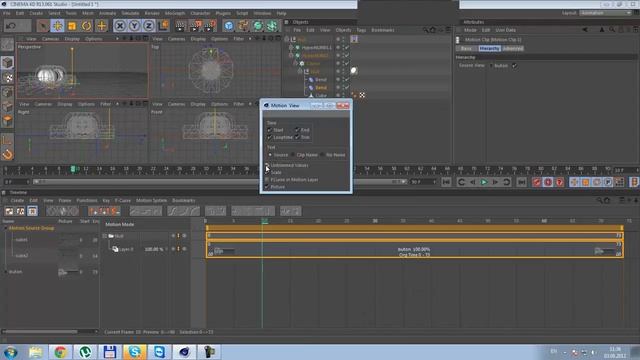Open the Edit Render Settings icon

(x=210, y=26)
